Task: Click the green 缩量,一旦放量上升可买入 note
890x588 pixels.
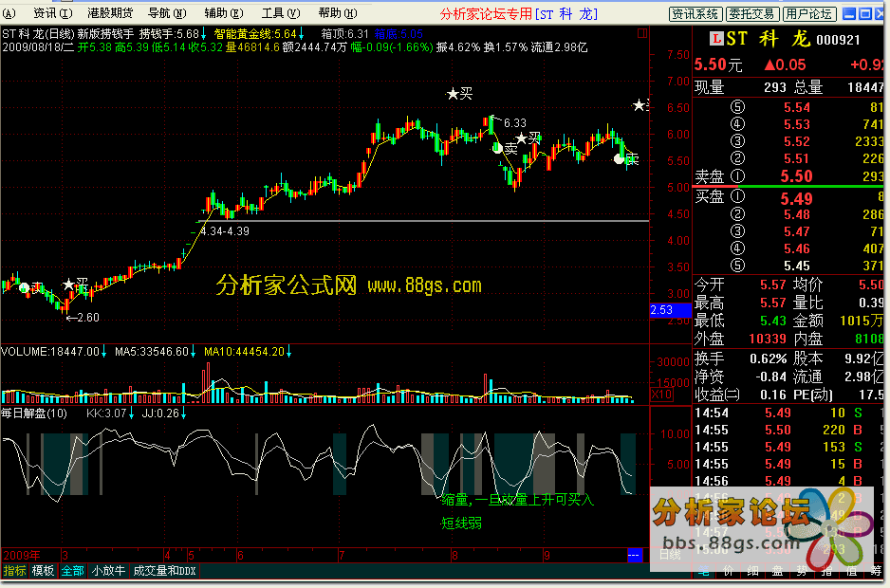Action: click(x=517, y=500)
